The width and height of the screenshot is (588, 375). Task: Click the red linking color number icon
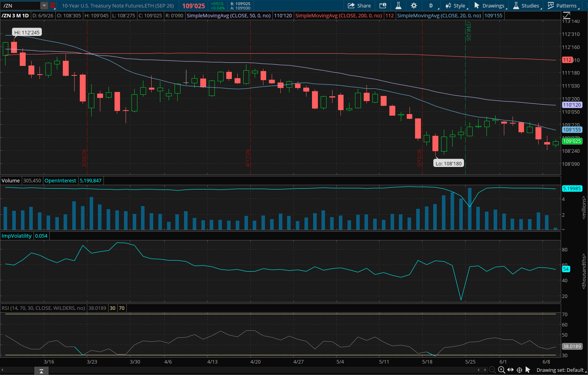pos(52,6)
